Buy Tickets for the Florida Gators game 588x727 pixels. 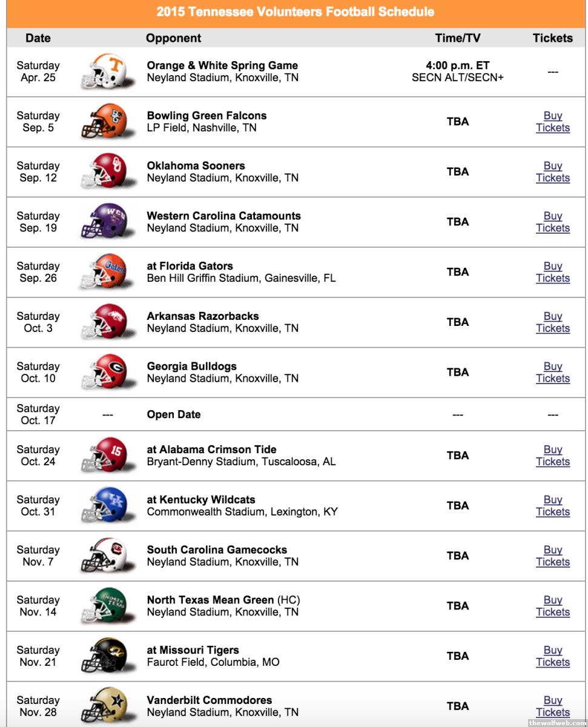(553, 272)
